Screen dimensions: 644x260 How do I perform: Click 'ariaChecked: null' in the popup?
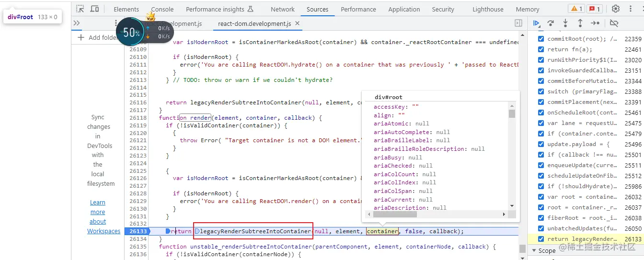pos(403,166)
